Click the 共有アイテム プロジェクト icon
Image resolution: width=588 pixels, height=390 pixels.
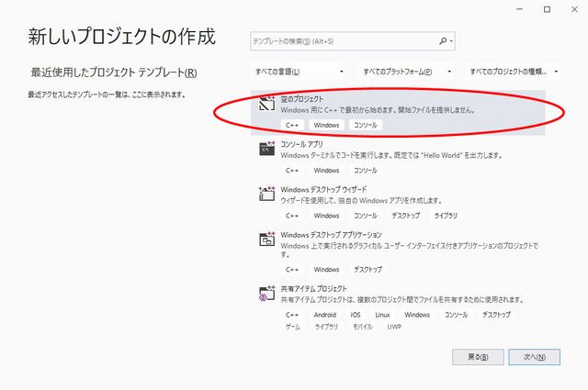tap(267, 294)
